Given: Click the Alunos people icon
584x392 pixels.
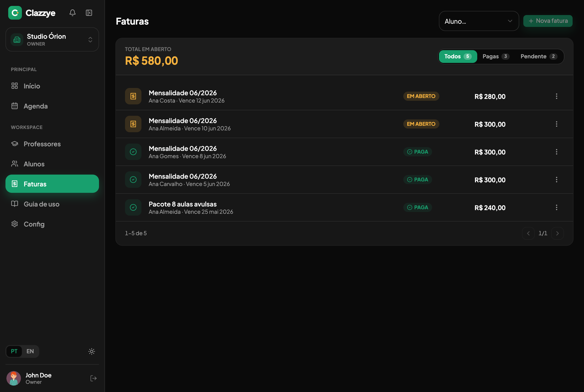Looking at the screenshot, I should (15, 163).
